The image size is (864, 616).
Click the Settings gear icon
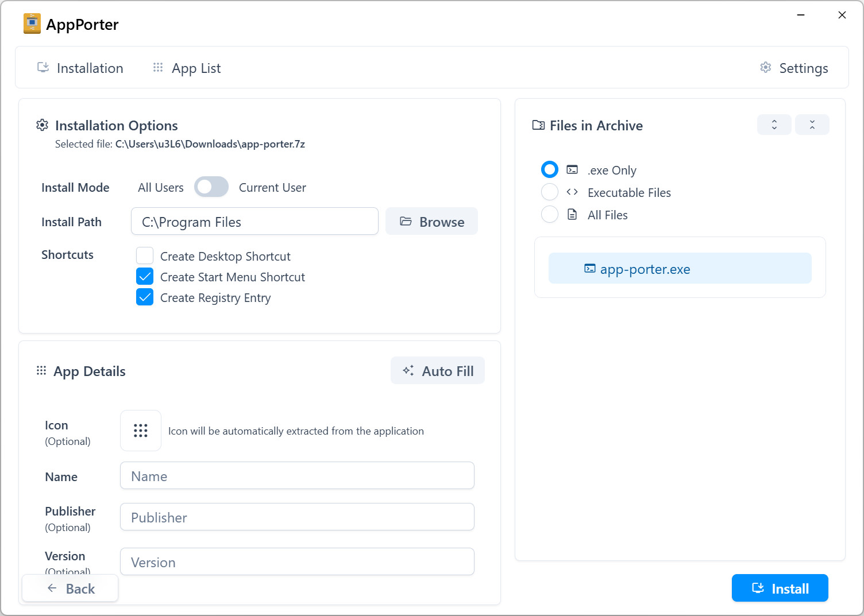coord(766,67)
